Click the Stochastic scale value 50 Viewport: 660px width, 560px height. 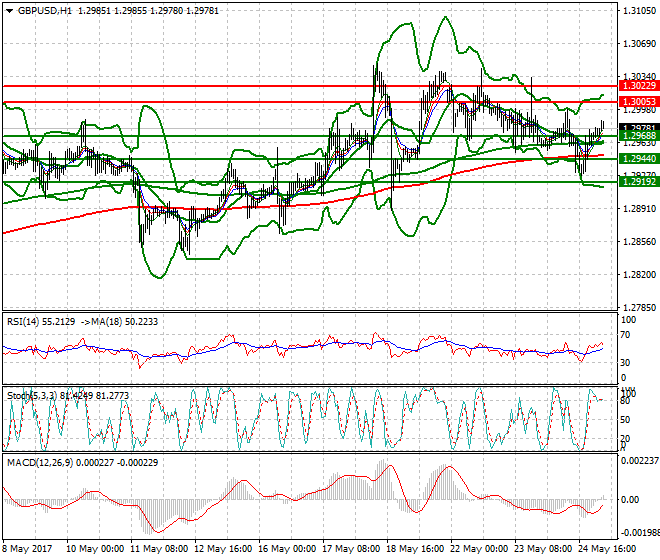click(625, 420)
